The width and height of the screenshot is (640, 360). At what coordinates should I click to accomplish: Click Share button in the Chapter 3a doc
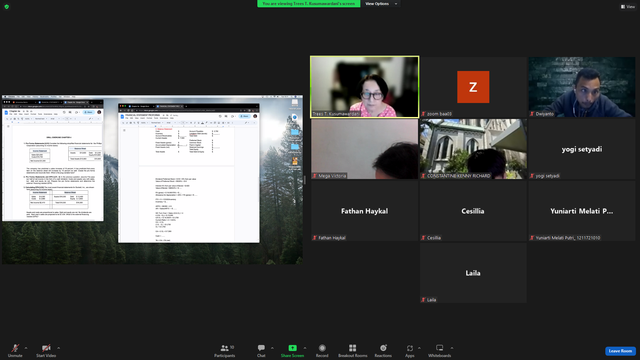[88, 112]
